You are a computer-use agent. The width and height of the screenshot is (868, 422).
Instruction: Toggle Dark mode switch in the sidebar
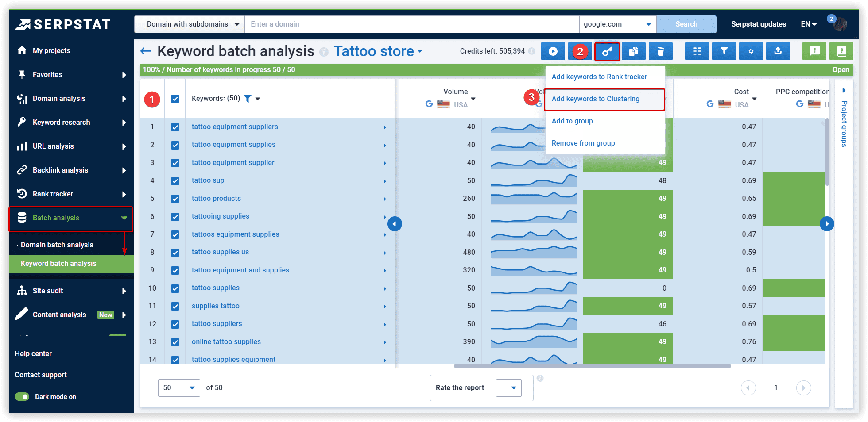22,396
